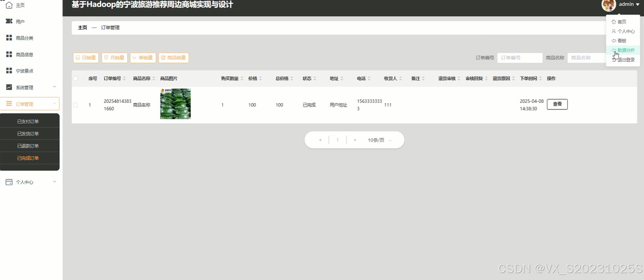Click the 查看 button for the order
644x280 pixels.
pyautogui.click(x=557, y=104)
